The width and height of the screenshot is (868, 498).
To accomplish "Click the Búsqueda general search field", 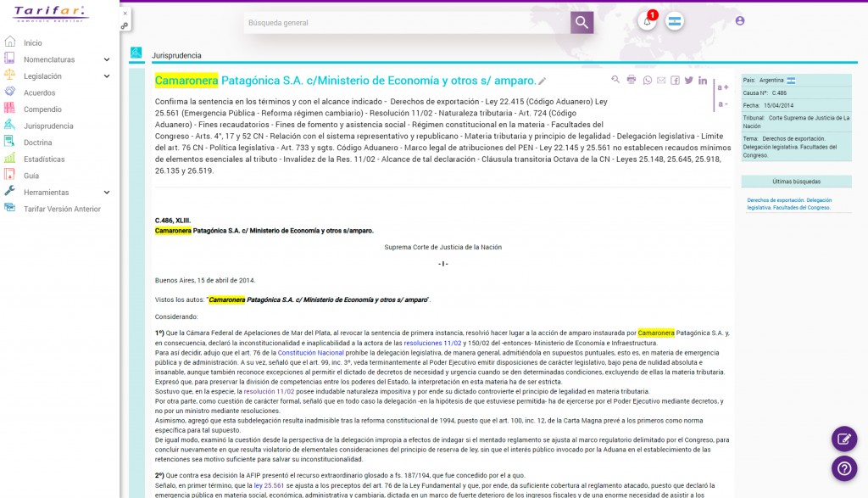I will pos(407,23).
